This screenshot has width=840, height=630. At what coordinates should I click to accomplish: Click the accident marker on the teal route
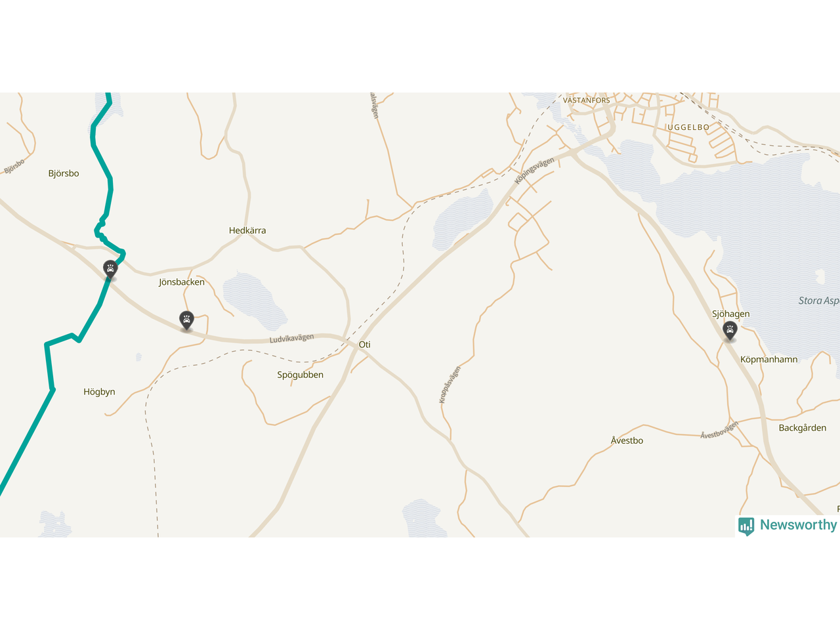click(x=110, y=270)
